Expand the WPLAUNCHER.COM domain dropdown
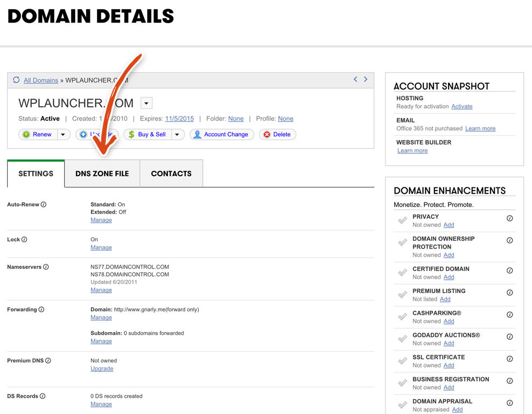This screenshot has width=532, height=414. click(x=146, y=103)
